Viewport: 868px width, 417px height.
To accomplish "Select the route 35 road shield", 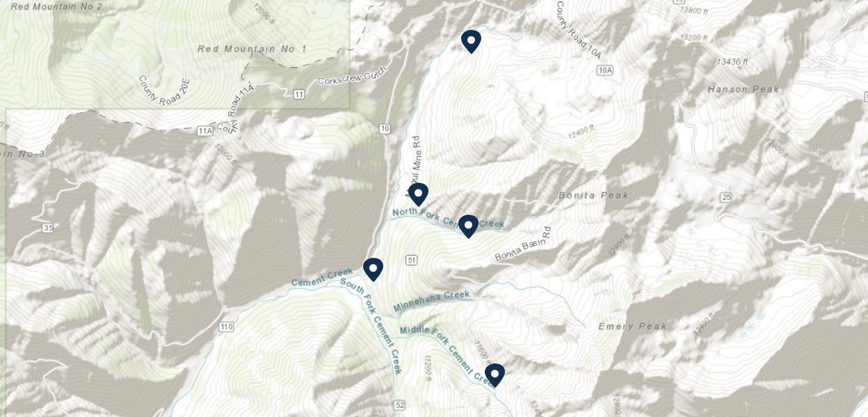I will pos(47,228).
